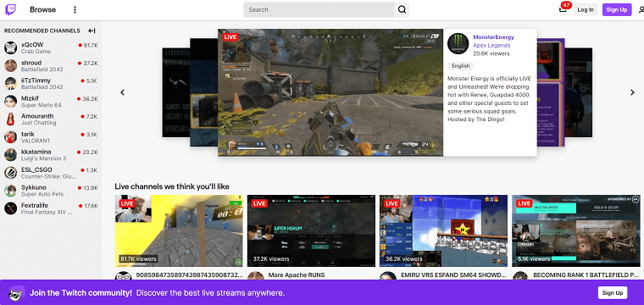Image resolution: width=644 pixels, height=305 pixels.
Task: Click the Crab Game label under xQcOW
Action: 36,52
